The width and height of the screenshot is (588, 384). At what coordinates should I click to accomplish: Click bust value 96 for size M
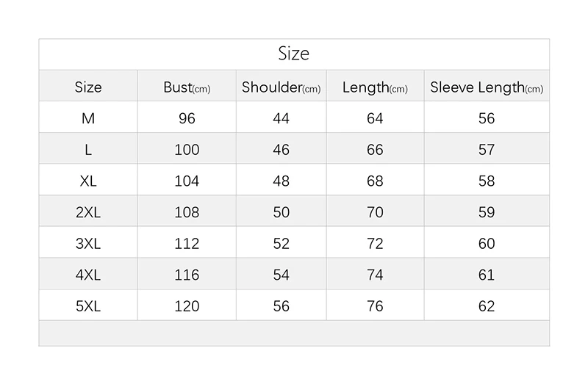(x=187, y=118)
